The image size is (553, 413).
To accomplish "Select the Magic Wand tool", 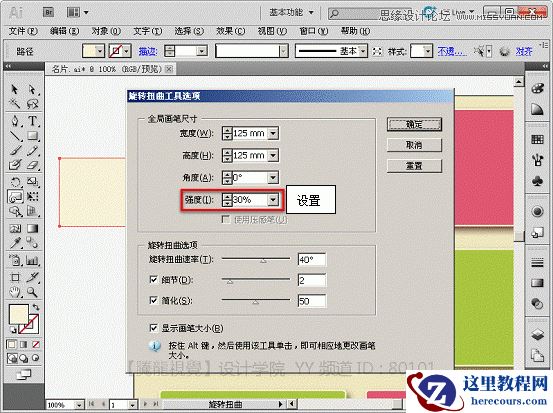I will pyautogui.click(x=14, y=103).
